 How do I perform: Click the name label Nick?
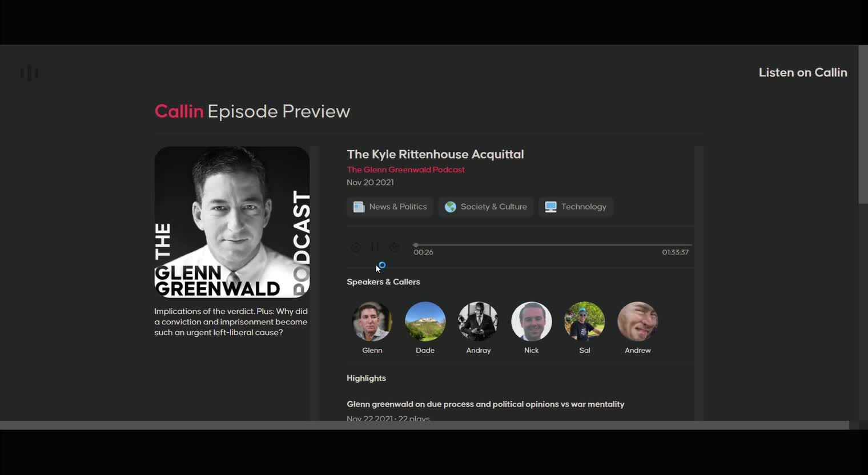(531, 351)
